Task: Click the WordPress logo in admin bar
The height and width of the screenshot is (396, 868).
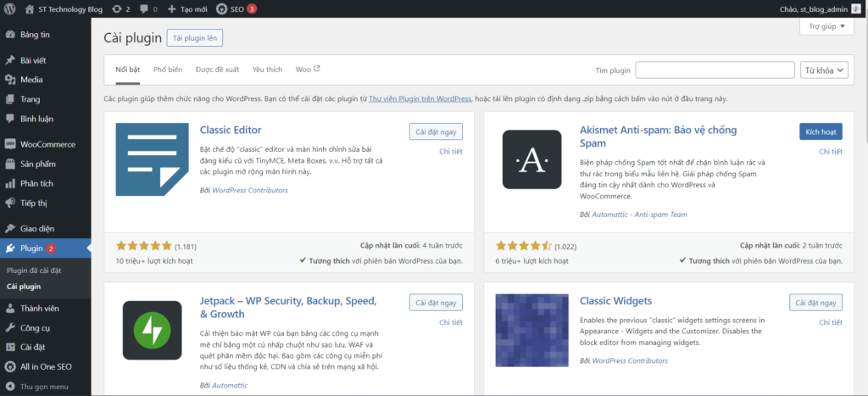Action: click(10, 9)
